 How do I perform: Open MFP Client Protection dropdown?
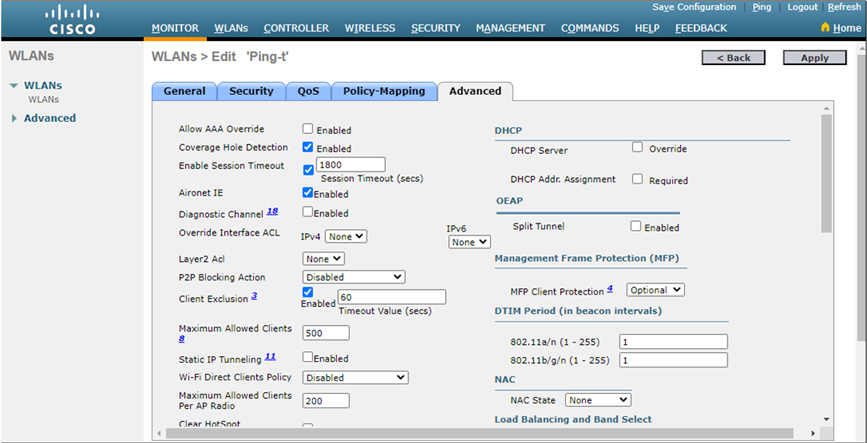point(655,290)
